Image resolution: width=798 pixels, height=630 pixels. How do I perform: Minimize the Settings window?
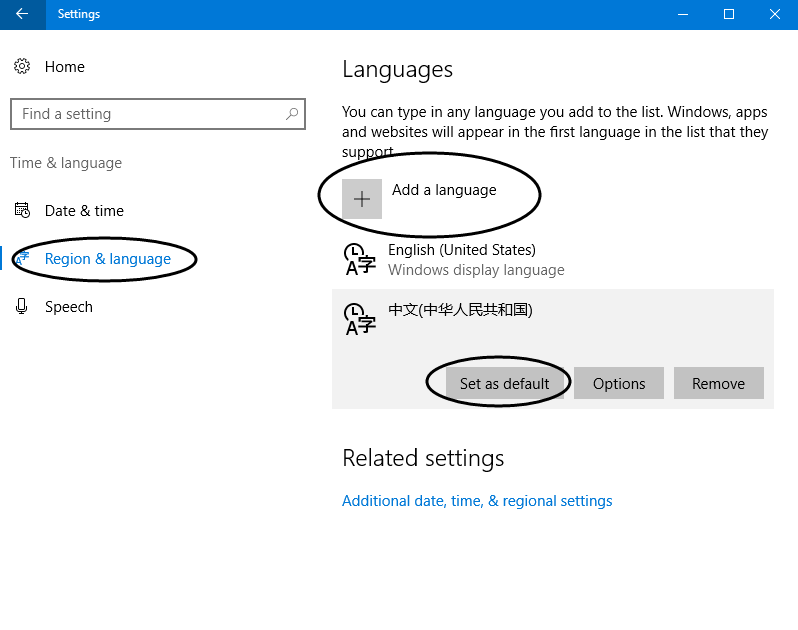point(683,14)
